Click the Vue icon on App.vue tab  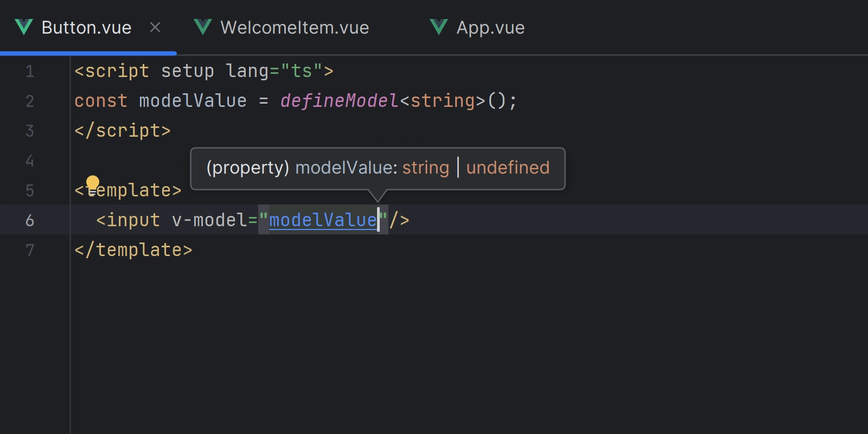coord(439,27)
